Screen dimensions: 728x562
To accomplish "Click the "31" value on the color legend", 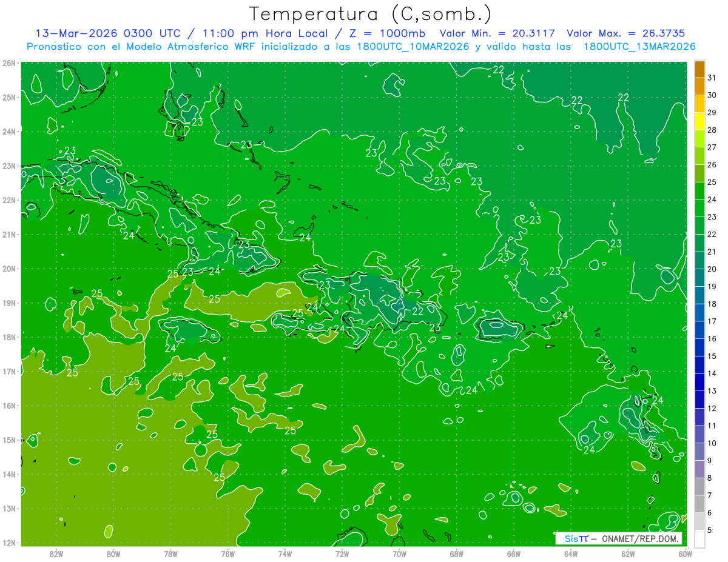I will tap(712, 77).
